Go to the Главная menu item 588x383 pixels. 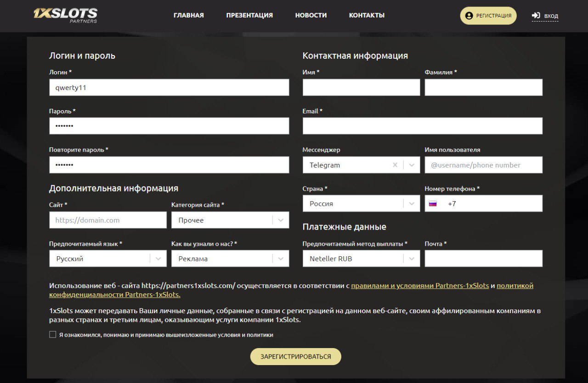189,15
